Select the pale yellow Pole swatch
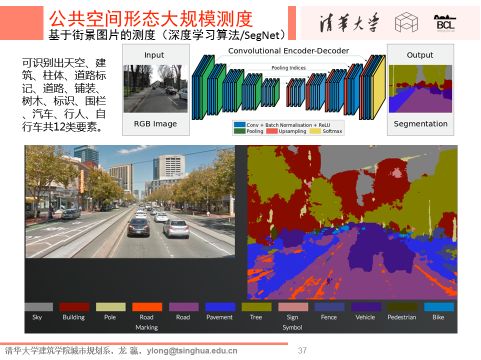 point(111,307)
